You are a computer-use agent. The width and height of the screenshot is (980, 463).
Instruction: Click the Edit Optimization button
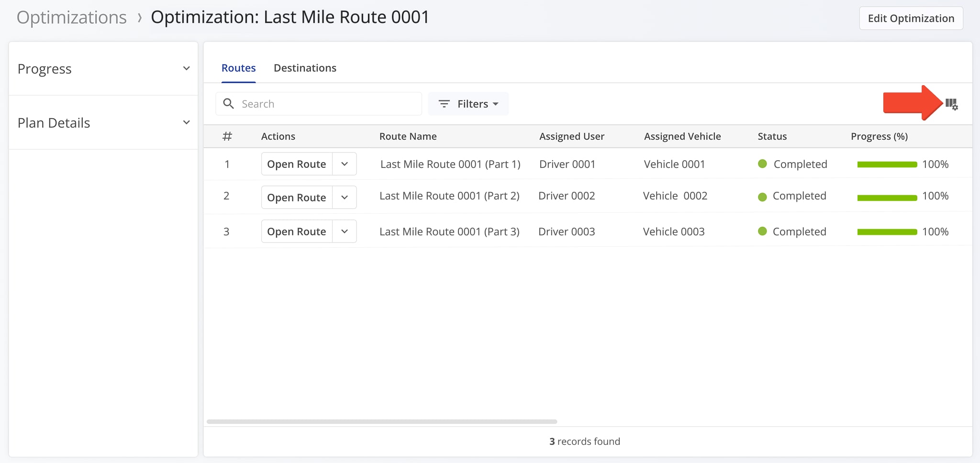point(911,18)
